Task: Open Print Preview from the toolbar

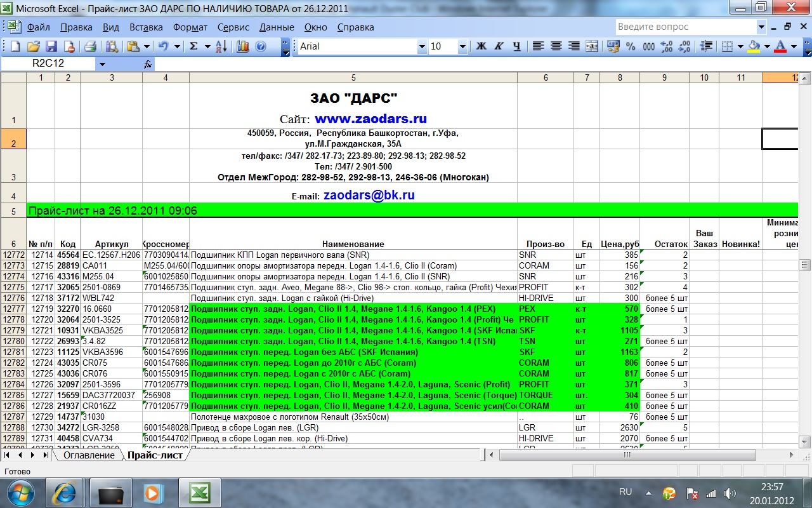Action: coord(112,46)
